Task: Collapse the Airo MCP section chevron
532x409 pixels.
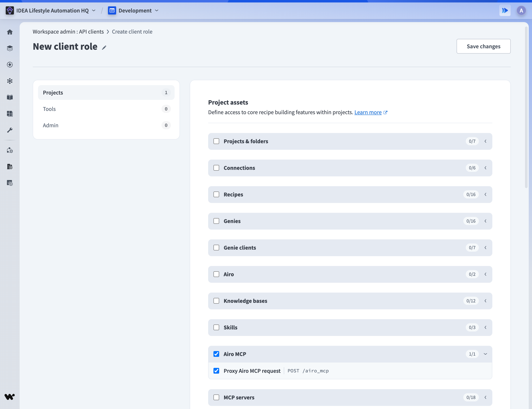Action: [x=486, y=354]
